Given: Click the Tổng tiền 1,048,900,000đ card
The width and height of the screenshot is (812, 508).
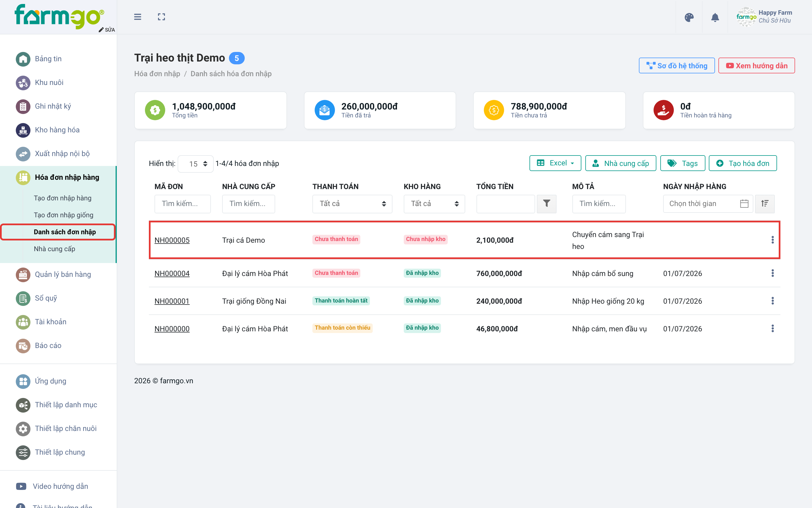Looking at the screenshot, I should (x=210, y=110).
